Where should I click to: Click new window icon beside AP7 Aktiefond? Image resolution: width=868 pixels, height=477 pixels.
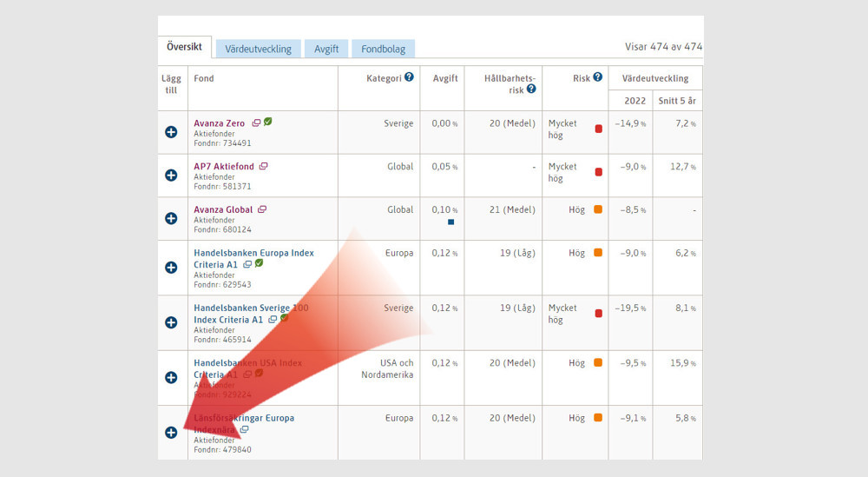pos(263,166)
